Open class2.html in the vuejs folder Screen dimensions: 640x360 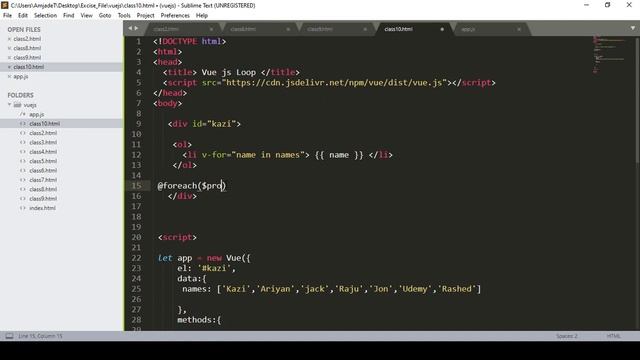43,133
